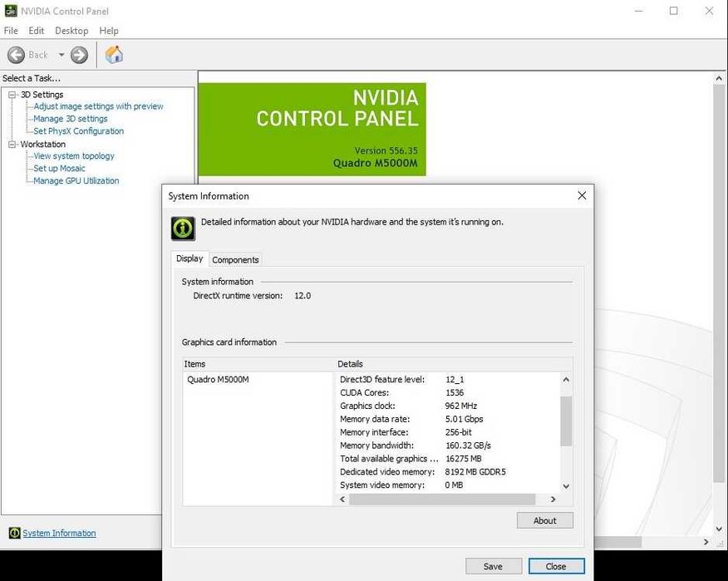Click main panel scroll-down arrow
The image size is (728, 581).
719,529
